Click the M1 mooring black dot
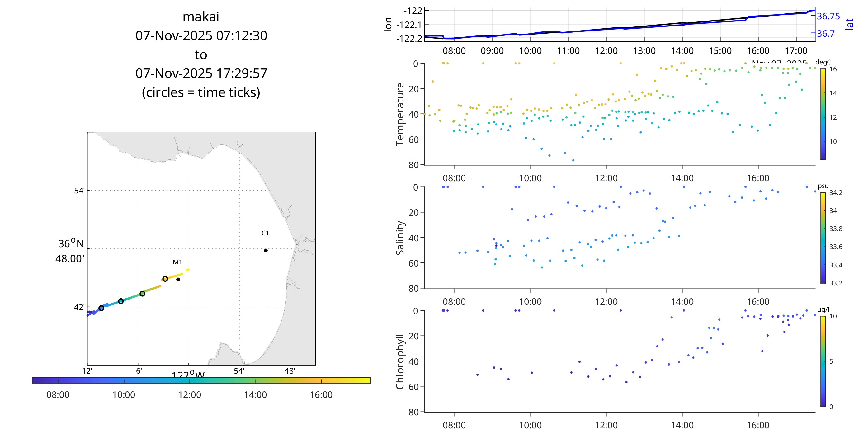The width and height of the screenshot is (868, 434). (x=178, y=279)
